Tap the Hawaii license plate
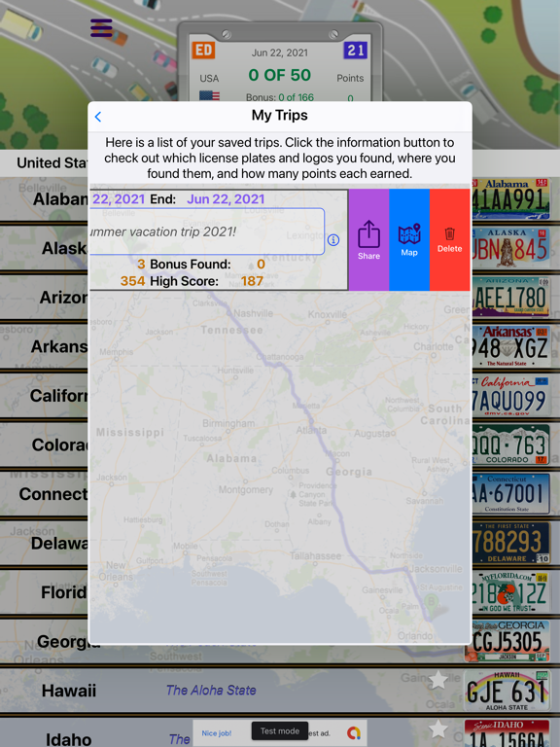 coord(507,691)
